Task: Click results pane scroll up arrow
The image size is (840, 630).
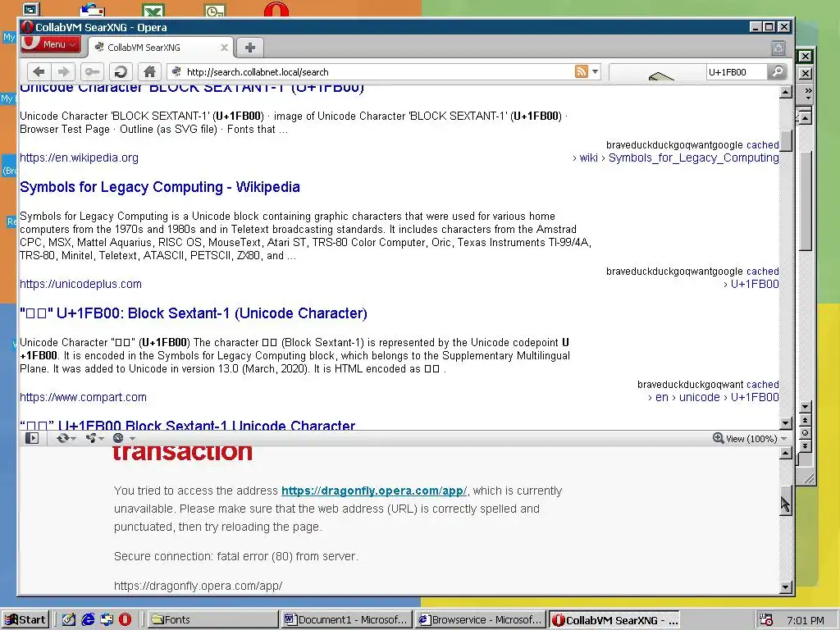Action: 785,92
